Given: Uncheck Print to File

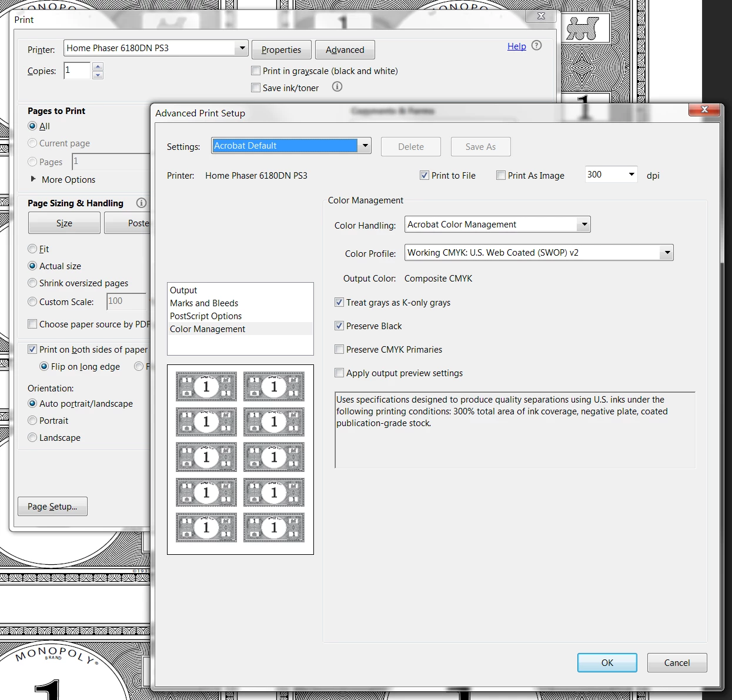Looking at the screenshot, I should [425, 175].
